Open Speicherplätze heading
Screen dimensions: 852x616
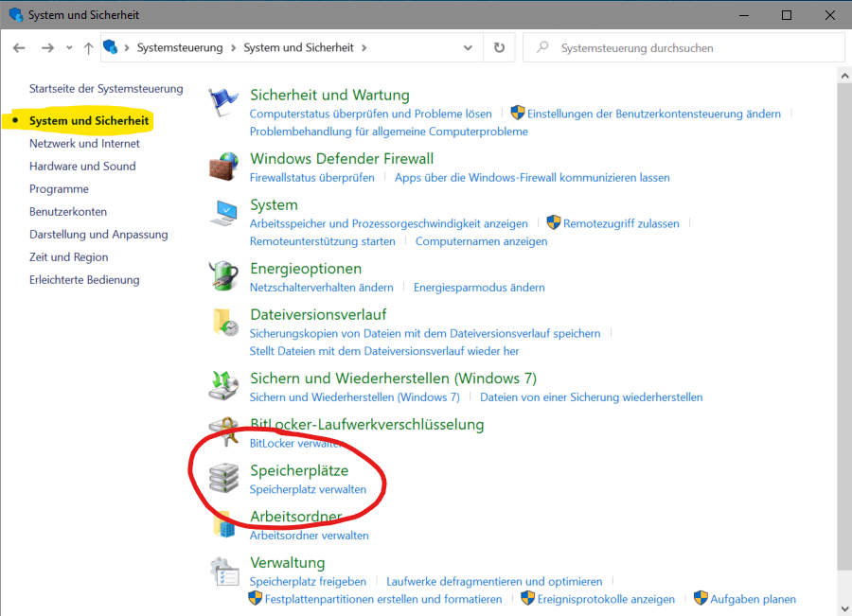tap(299, 470)
